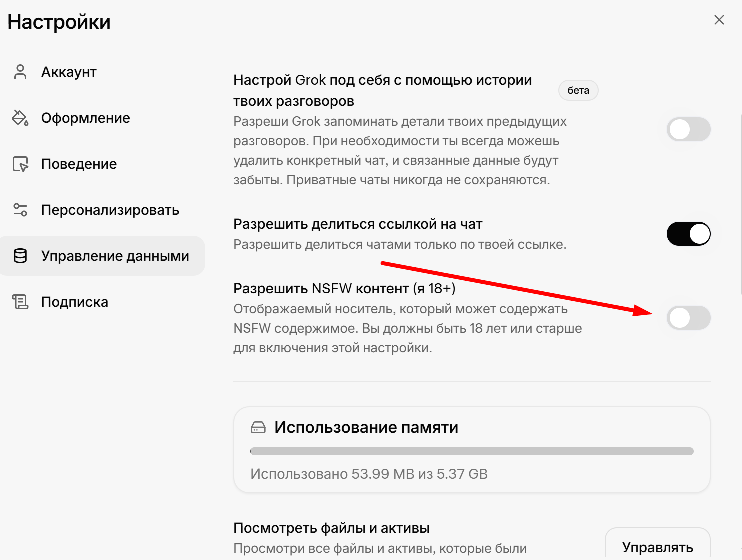This screenshot has height=560, width=742.
Task: Switch to Оформление settings tab
Action: coord(85,118)
